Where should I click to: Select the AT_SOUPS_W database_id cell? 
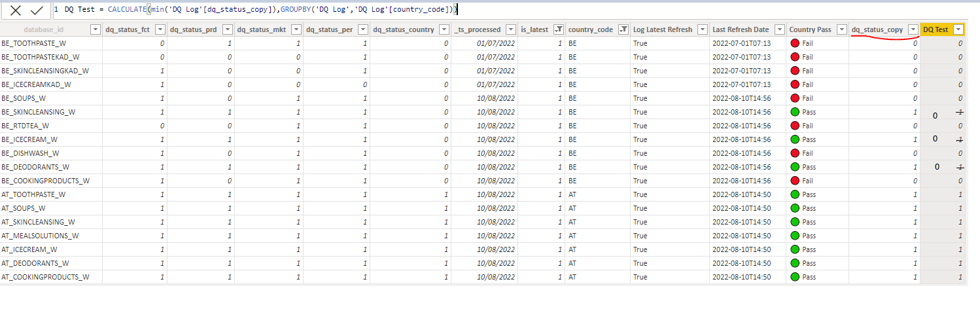pyautogui.click(x=51, y=208)
